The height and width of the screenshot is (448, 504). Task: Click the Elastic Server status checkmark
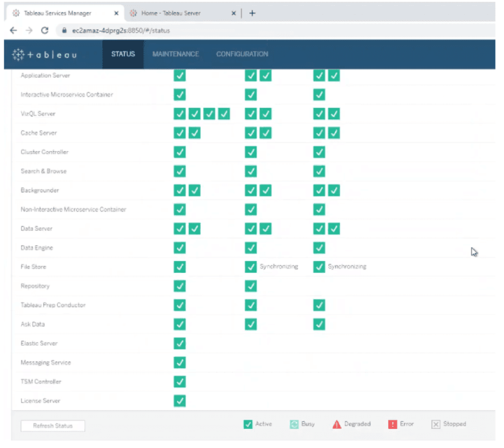[180, 343]
